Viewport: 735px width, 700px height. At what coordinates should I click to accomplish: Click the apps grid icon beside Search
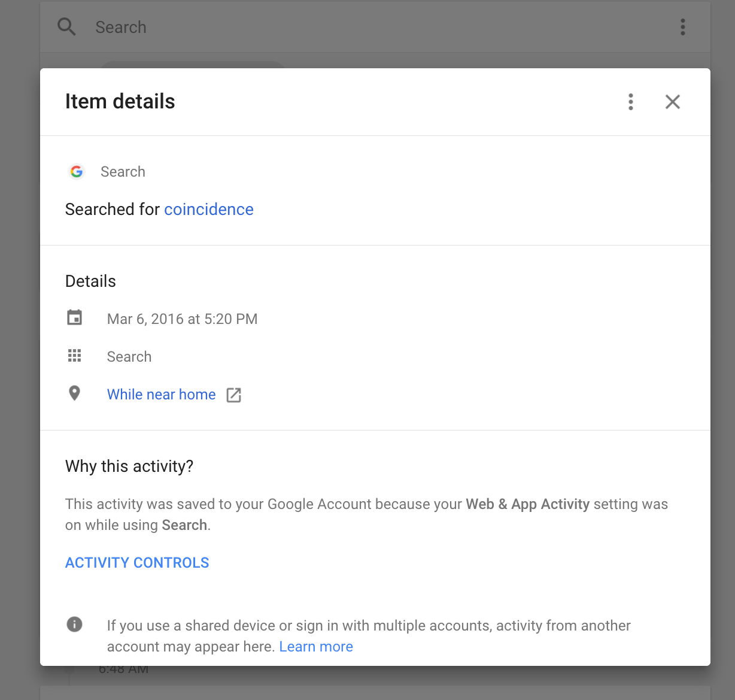(74, 356)
